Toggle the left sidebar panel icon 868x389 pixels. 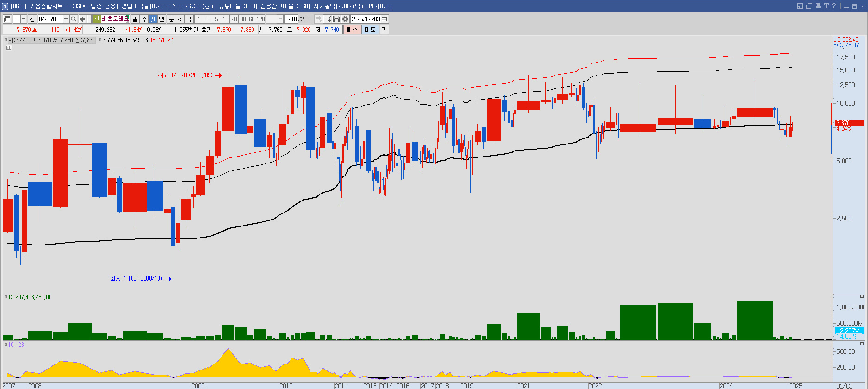[x=7, y=19]
